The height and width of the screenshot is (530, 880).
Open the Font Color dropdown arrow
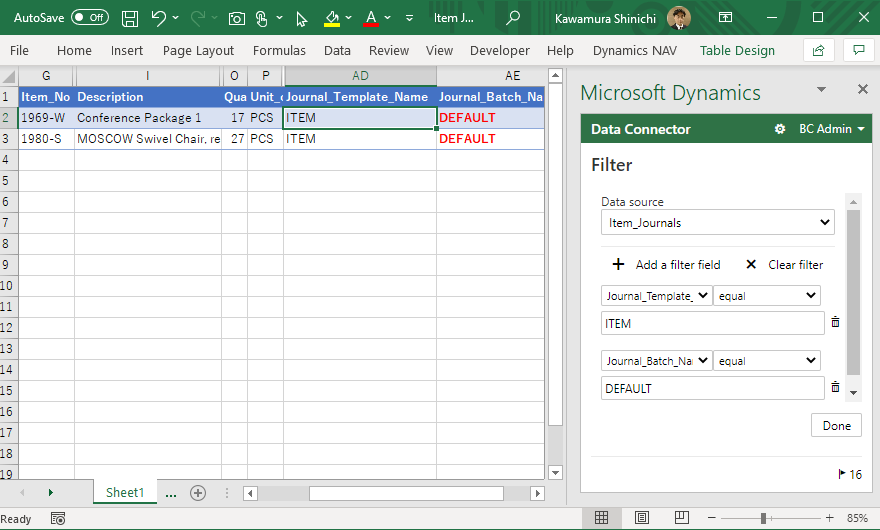coord(387,18)
